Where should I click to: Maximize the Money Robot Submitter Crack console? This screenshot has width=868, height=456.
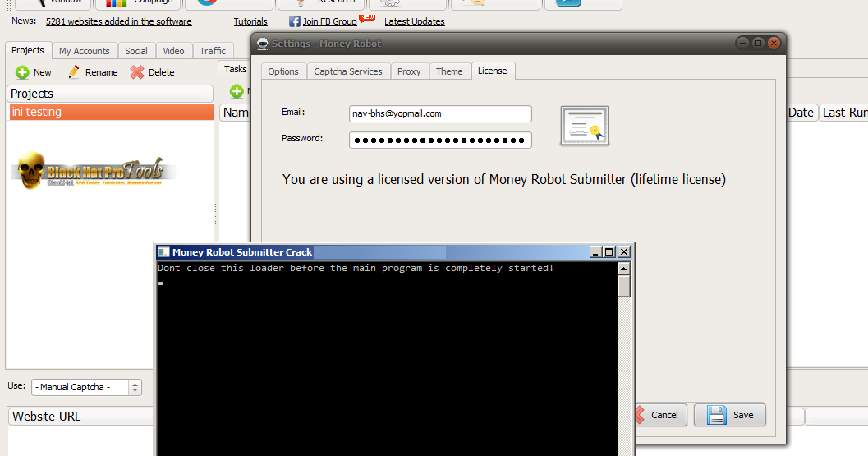click(609, 252)
